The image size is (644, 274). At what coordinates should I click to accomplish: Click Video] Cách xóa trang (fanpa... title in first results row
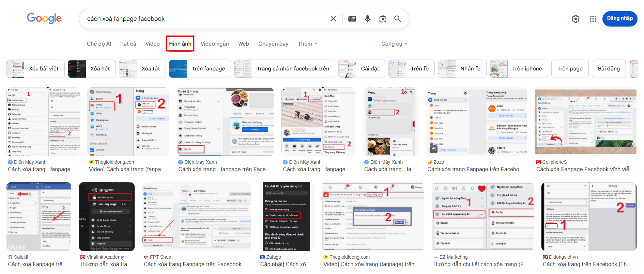[127, 169]
